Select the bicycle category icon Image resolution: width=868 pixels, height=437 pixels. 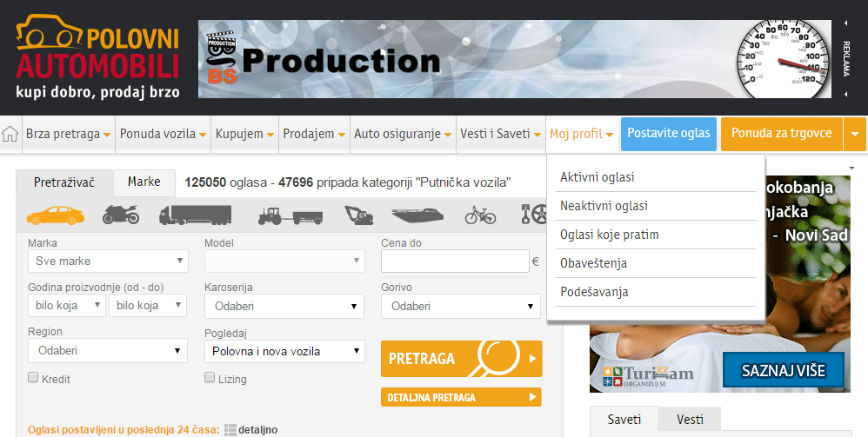click(480, 215)
